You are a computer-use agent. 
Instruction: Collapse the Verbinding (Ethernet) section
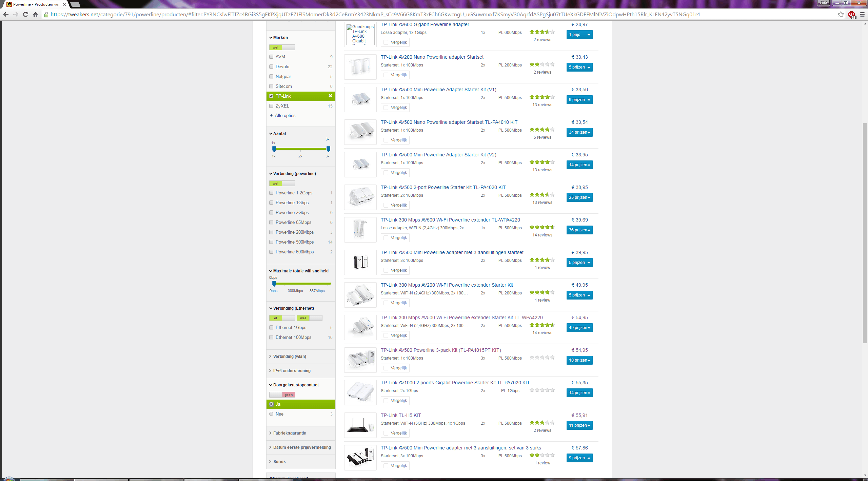tap(292, 308)
